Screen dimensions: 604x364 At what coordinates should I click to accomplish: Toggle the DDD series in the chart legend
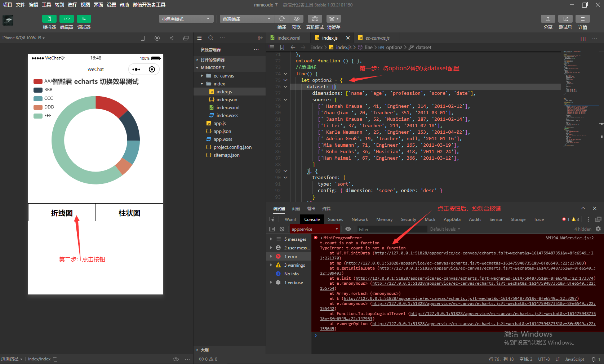tap(44, 107)
